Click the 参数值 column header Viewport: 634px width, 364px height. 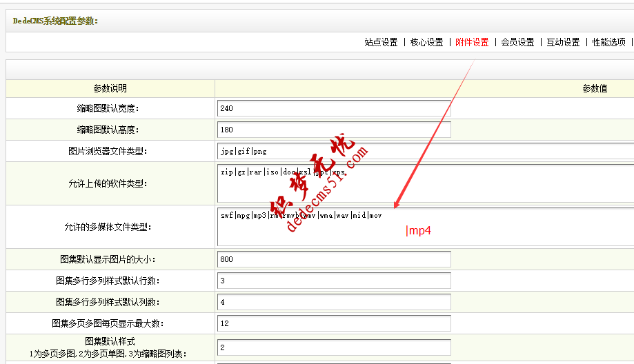coord(595,88)
